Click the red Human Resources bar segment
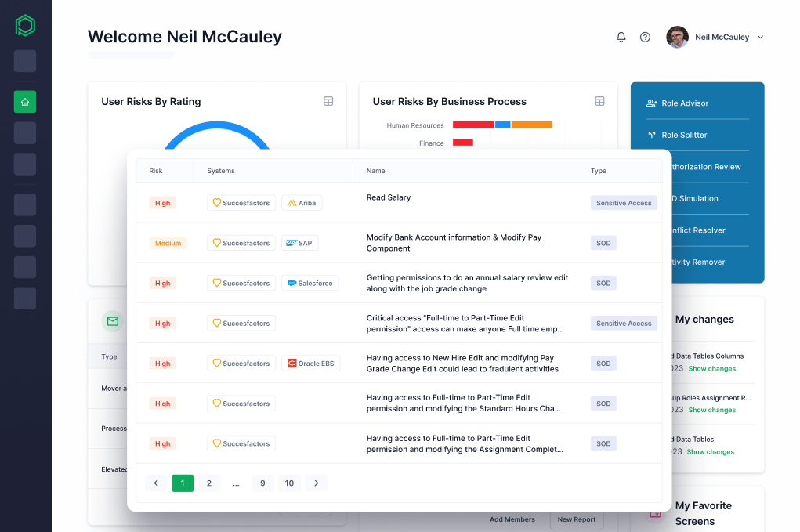Viewport: 800px width, 532px height. tap(473, 125)
